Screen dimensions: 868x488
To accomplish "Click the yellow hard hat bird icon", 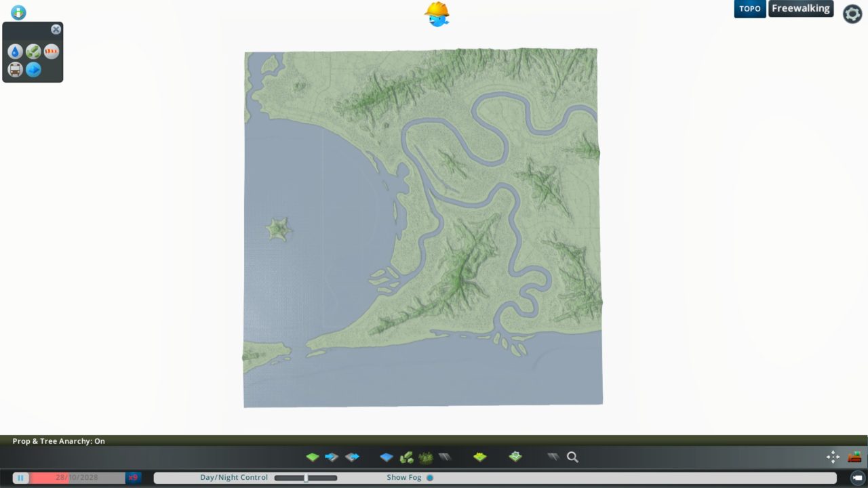I will (x=437, y=14).
